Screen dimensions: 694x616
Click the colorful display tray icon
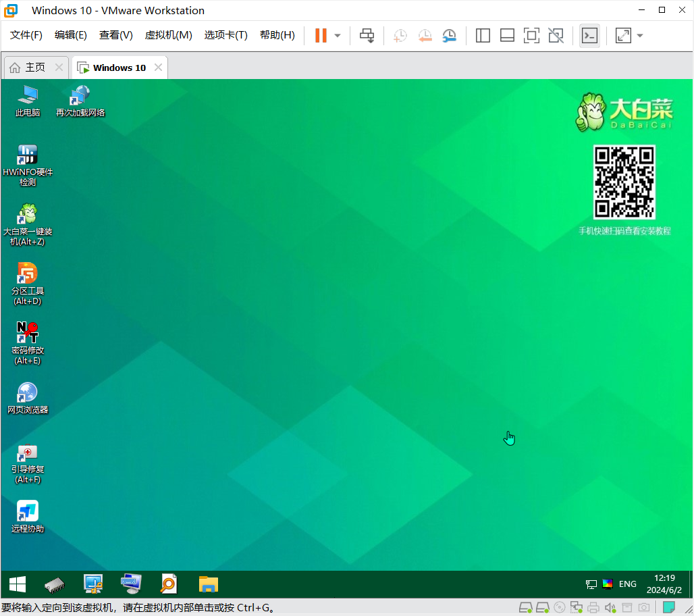pos(608,584)
